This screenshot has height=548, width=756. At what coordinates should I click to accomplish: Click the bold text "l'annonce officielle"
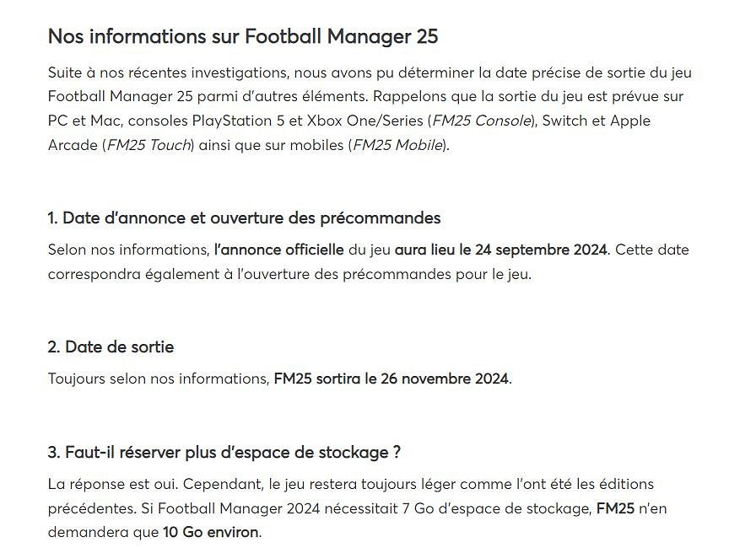click(x=279, y=250)
